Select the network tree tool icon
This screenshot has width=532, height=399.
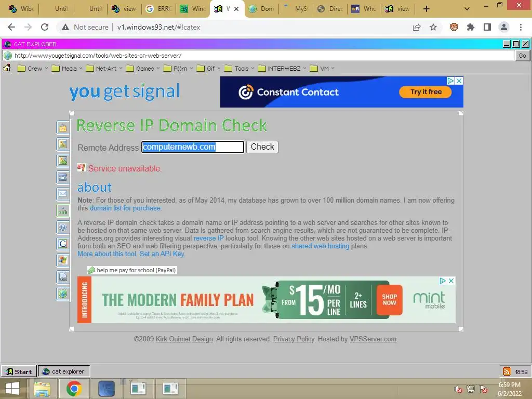point(63,211)
